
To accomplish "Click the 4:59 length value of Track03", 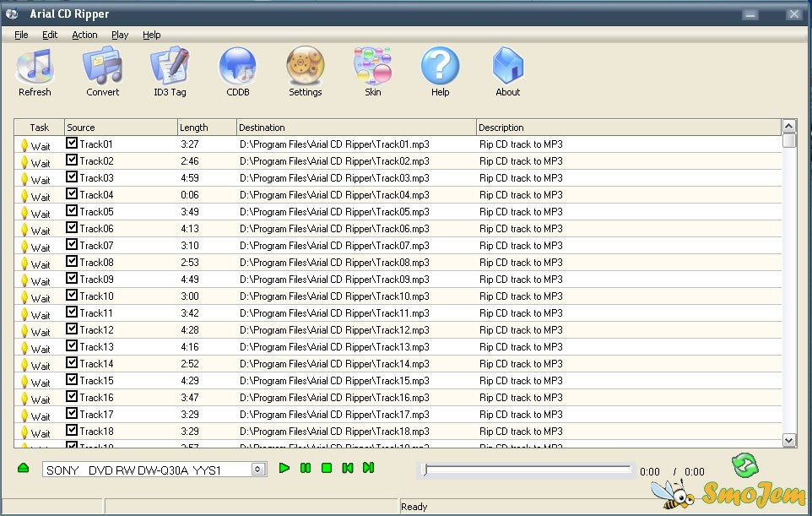I will (190, 177).
